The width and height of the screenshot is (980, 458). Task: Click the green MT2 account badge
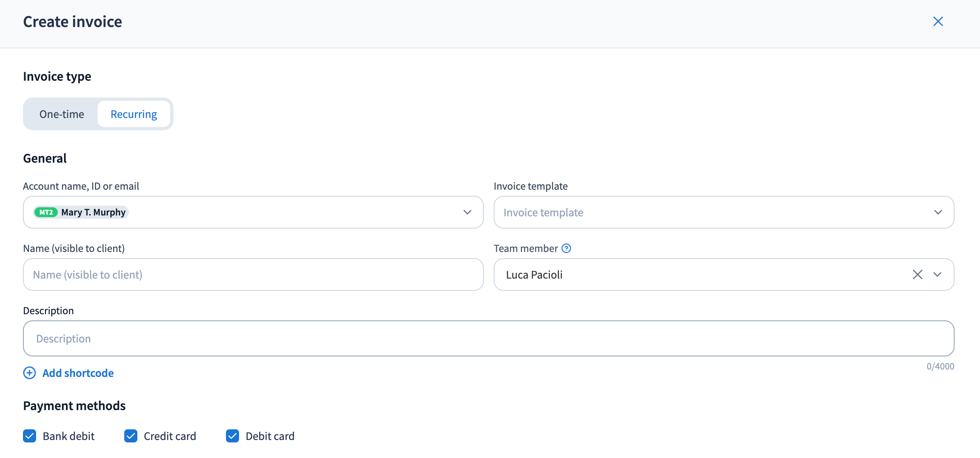click(x=46, y=212)
